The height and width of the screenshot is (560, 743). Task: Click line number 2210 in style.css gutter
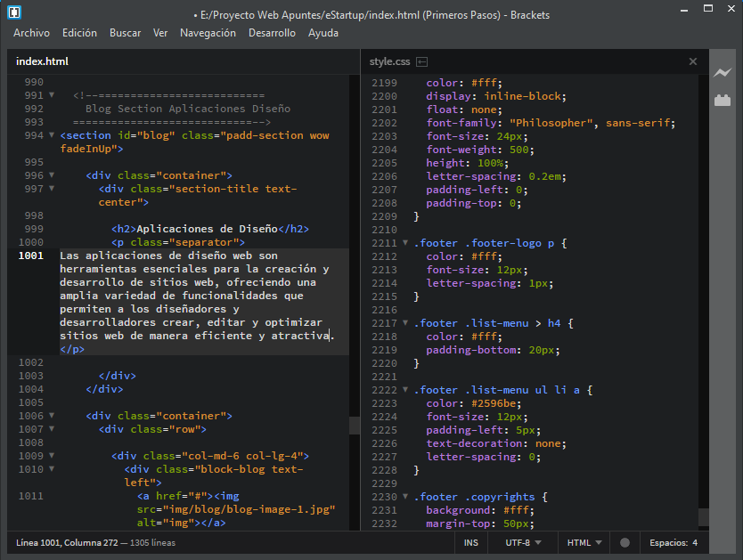click(384, 230)
